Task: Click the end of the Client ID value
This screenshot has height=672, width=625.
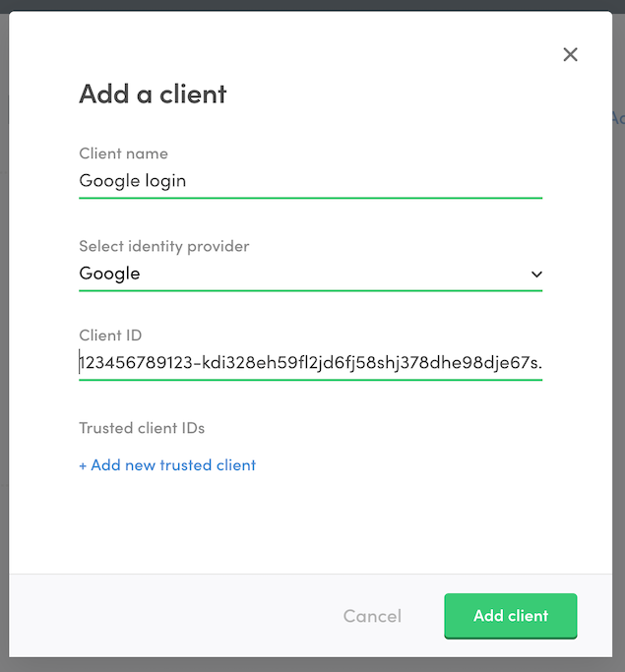Action: click(x=539, y=364)
